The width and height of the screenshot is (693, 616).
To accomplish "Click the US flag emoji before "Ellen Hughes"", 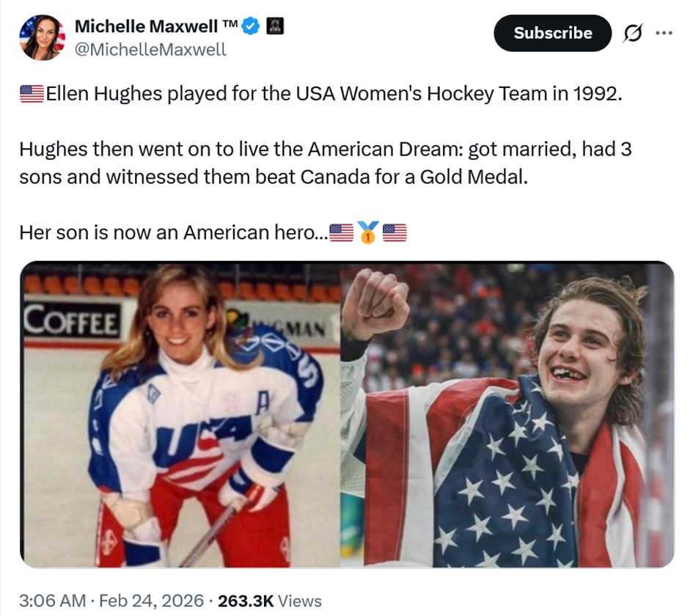I will [x=32, y=94].
